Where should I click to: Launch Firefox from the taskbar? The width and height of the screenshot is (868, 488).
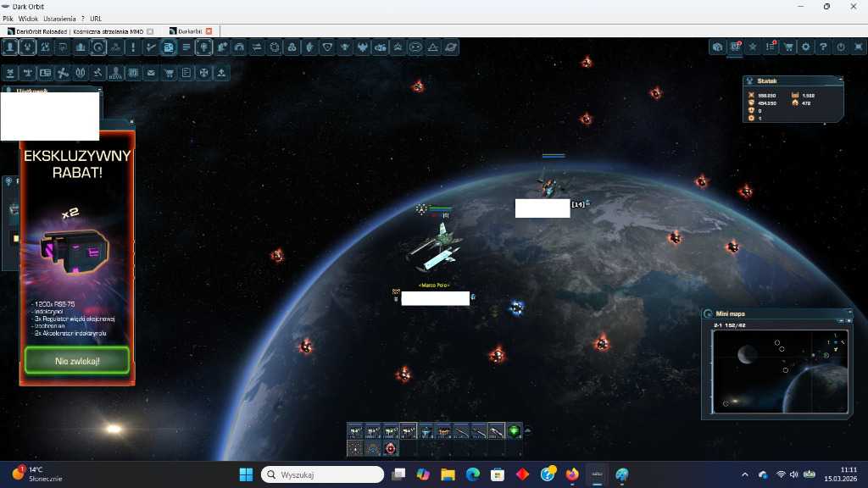point(572,474)
